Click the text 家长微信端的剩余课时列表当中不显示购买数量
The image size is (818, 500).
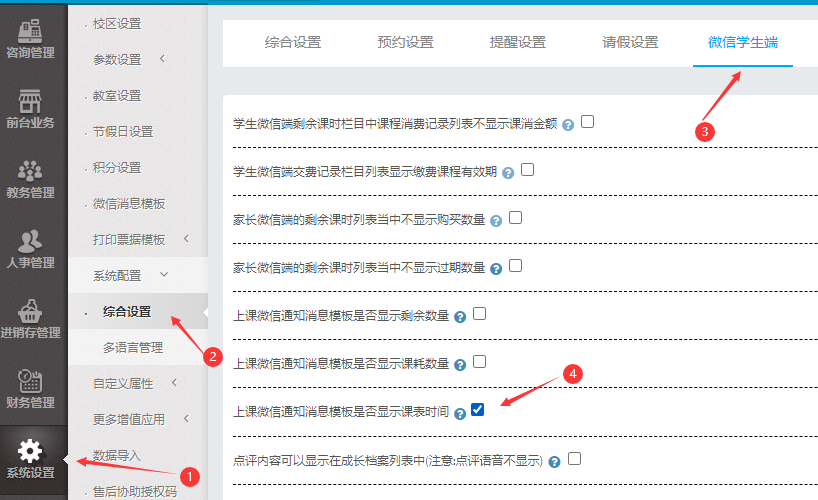(x=359, y=220)
